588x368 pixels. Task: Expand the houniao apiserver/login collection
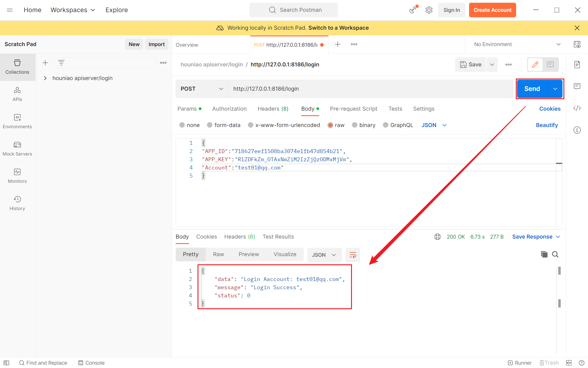[x=45, y=78]
